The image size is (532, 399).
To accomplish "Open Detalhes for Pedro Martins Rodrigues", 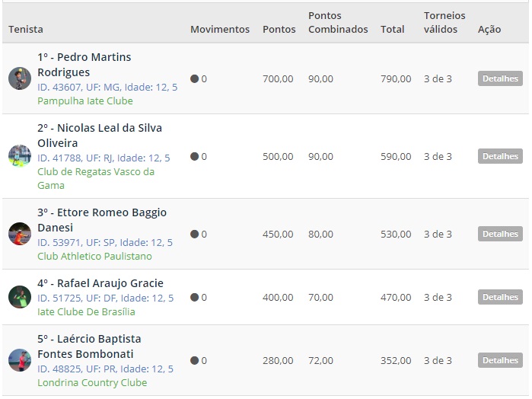I will [500, 78].
